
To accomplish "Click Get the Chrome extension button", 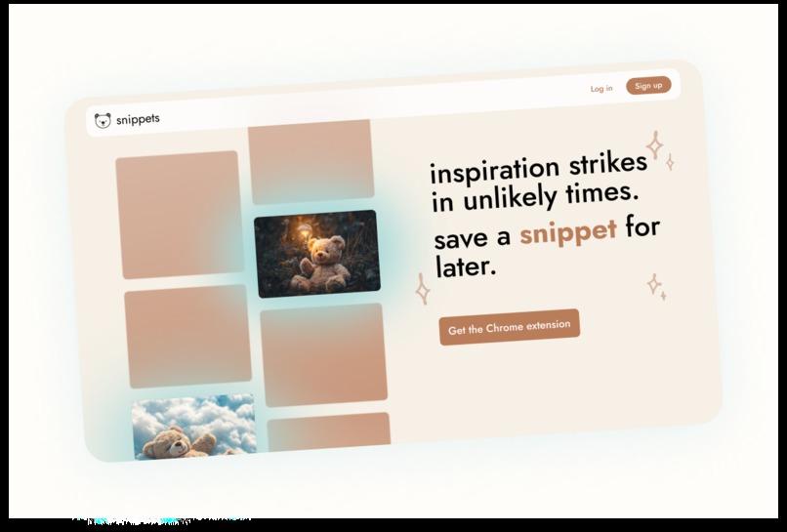I will pos(510,327).
